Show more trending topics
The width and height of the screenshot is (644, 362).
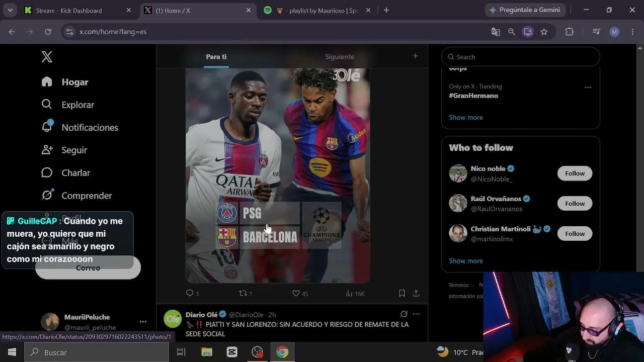pos(466,117)
